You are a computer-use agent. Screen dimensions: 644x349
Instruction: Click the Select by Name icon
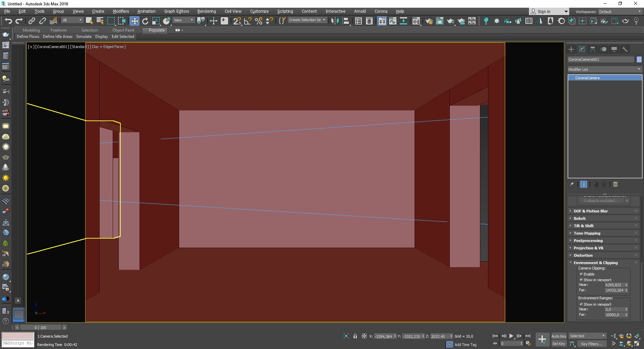(x=100, y=21)
